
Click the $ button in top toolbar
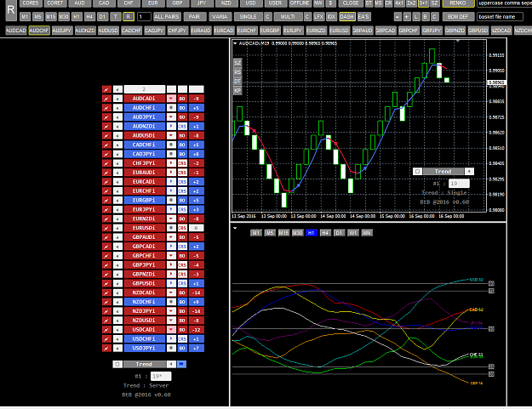[x=330, y=3]
